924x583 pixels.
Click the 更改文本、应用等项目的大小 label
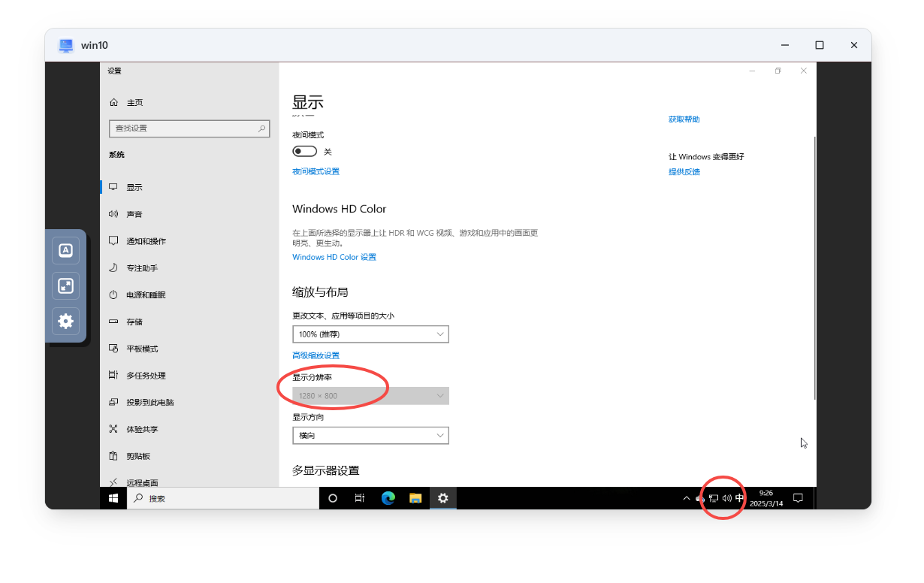[x=343, y=316]
